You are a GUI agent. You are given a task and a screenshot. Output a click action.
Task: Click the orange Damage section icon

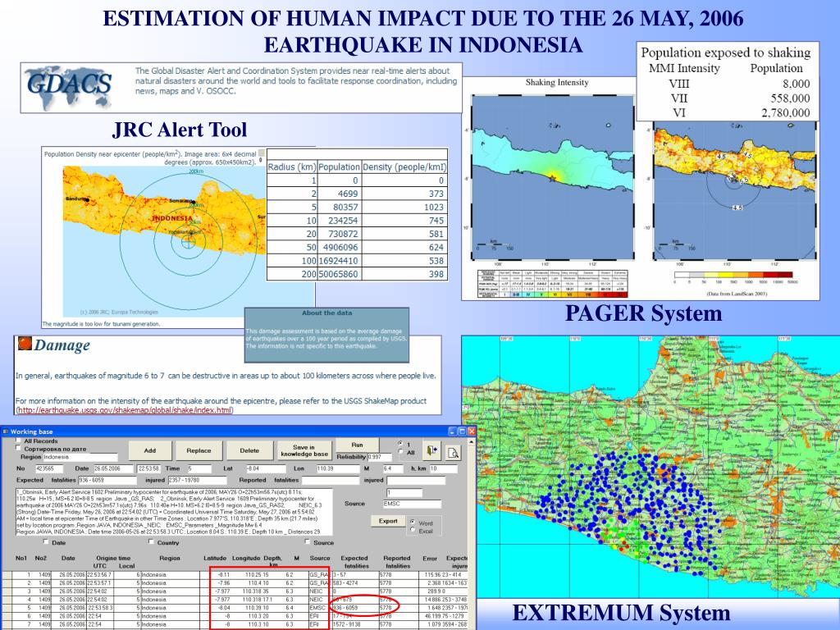(24, 344)
